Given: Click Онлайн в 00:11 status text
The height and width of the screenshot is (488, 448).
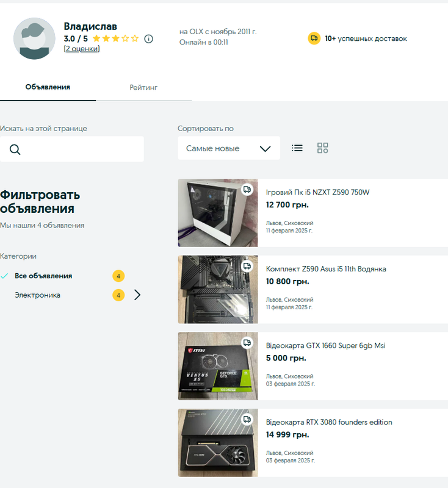Looking at the screenshot, I should (204, 42).
